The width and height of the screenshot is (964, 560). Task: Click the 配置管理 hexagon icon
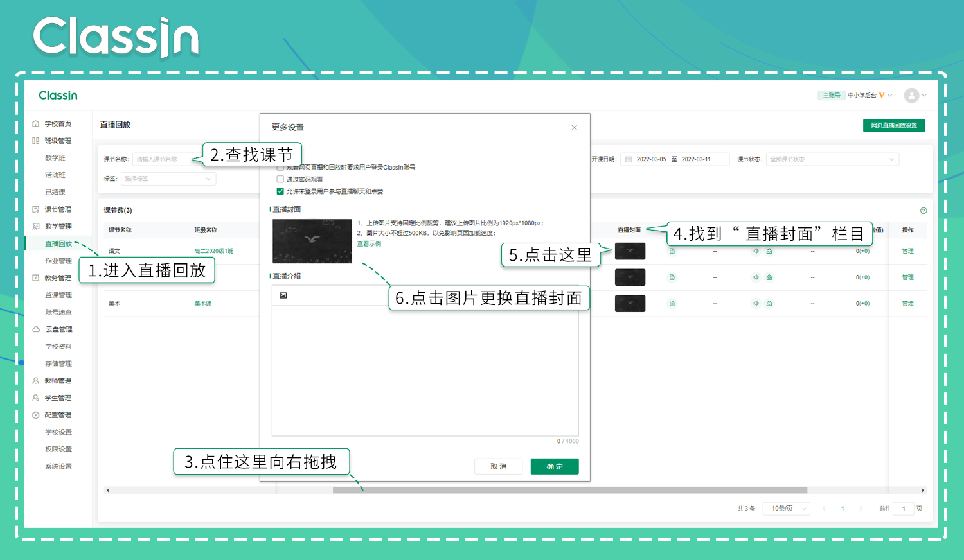coord(36,416)
